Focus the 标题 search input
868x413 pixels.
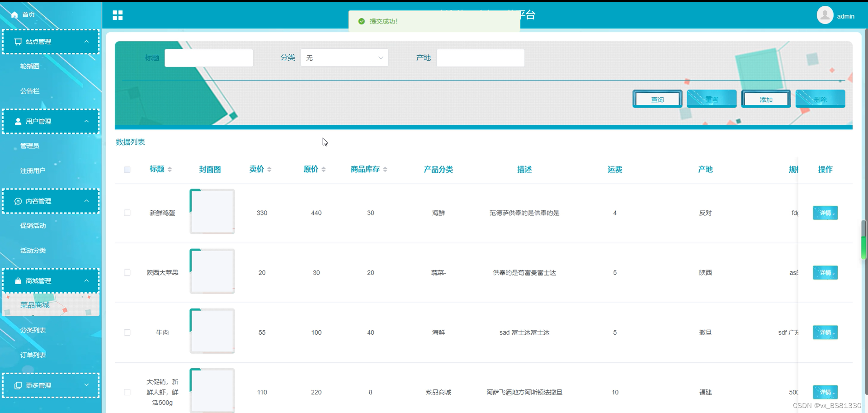coord(209,58)
